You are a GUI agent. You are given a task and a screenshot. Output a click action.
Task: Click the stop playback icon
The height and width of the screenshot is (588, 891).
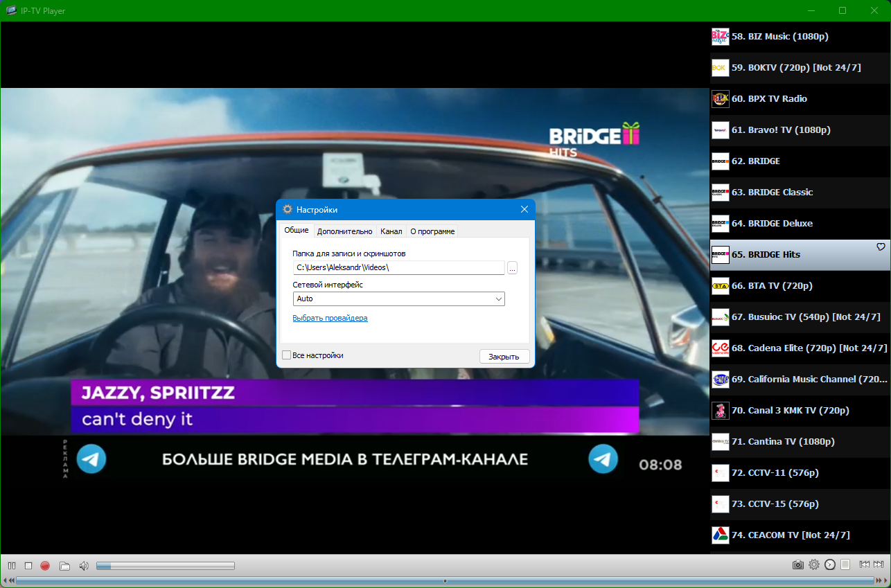click(x=28, y=566)
